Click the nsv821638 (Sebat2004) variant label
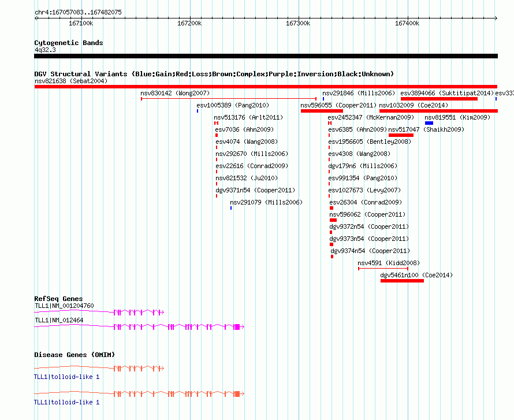This screenshot has width=514, height=420. (71, 81)
